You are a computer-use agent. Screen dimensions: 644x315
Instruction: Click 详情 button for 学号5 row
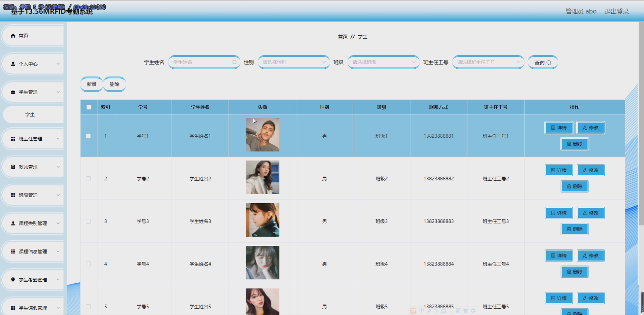[x=559, y=298]
